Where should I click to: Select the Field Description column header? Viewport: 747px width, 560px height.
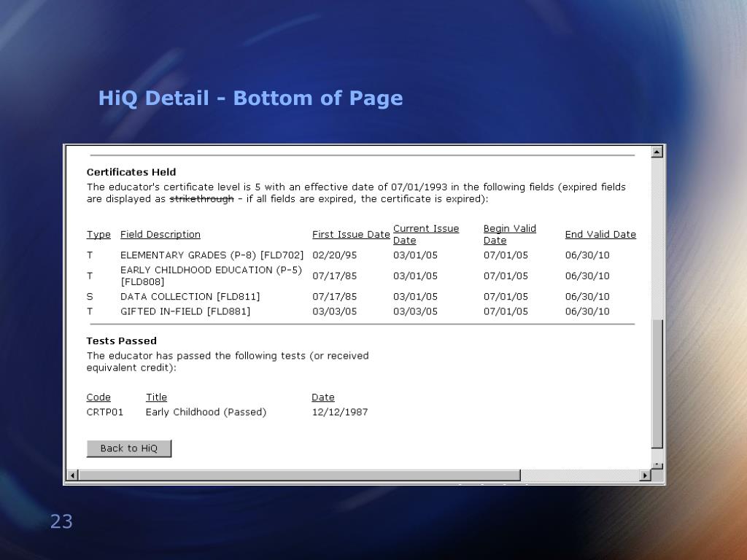pyautogui.click(x=160, y=235)
